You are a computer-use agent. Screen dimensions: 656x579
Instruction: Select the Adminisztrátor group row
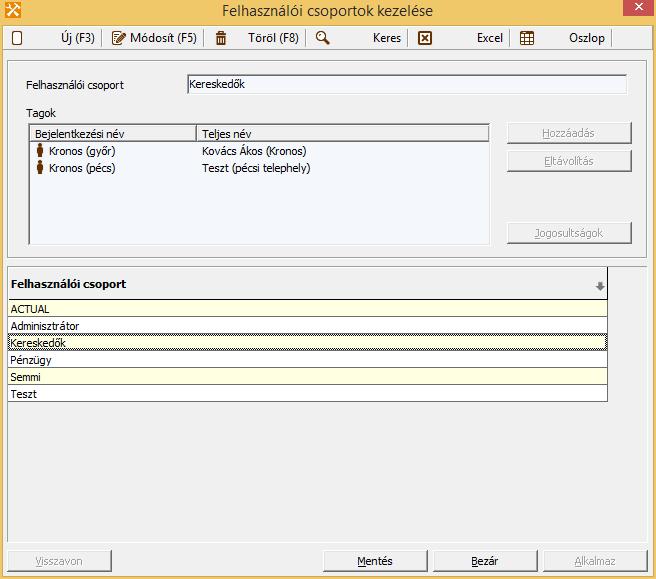tap(308, 326)
